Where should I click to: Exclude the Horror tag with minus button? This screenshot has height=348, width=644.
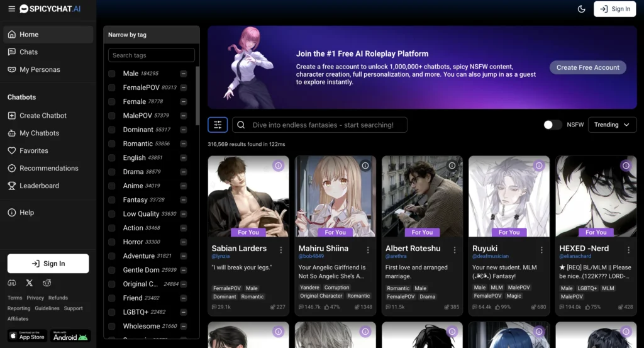(x=184, y=242)
